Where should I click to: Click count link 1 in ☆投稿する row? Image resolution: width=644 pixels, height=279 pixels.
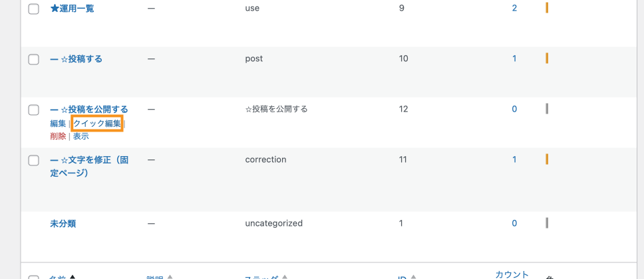[x=514, y=59]
